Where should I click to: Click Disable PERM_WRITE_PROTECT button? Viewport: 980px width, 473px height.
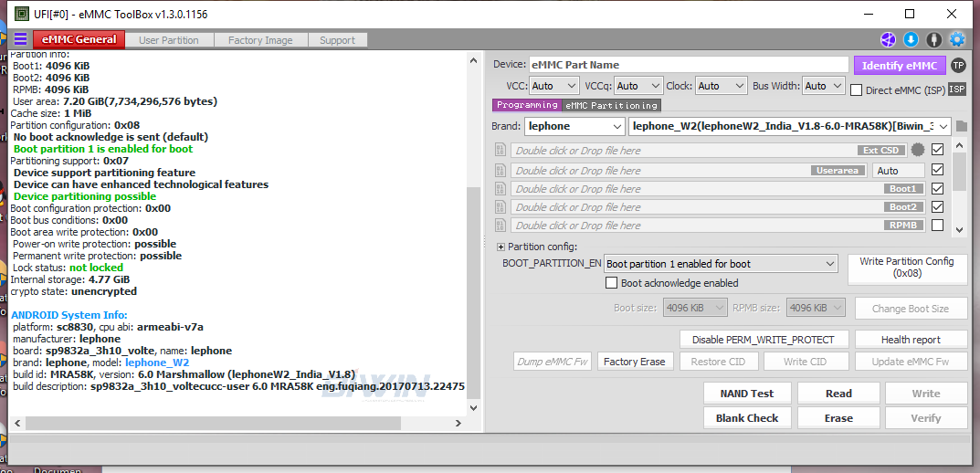coord(764,340)
